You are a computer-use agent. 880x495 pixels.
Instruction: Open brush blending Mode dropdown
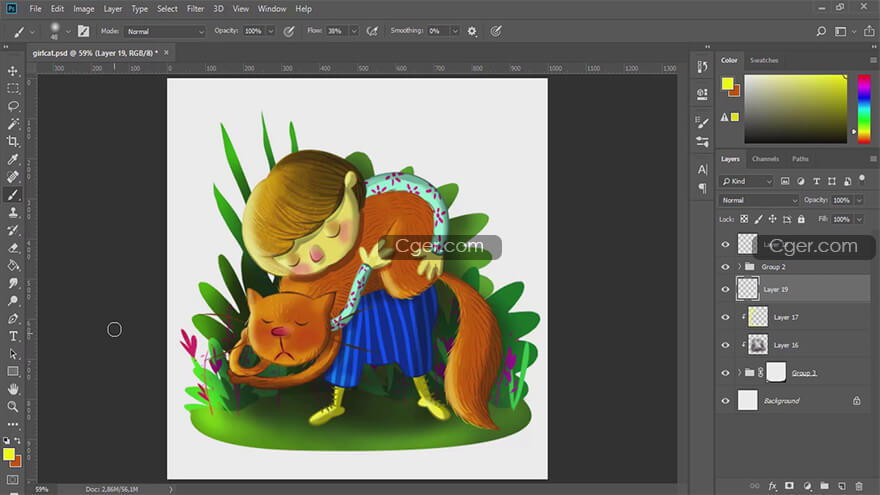[165, 31]
